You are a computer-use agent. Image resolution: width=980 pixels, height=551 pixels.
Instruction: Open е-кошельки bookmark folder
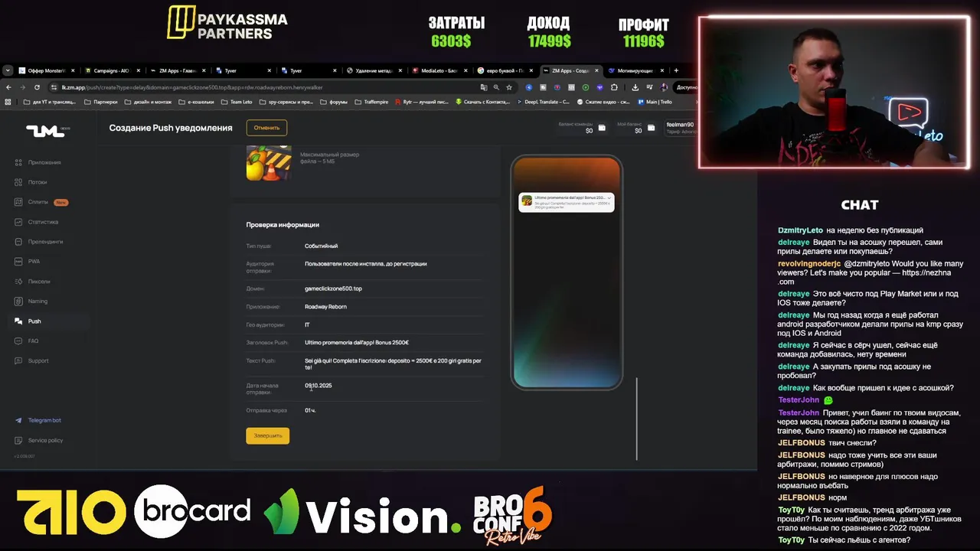point(198,102)
